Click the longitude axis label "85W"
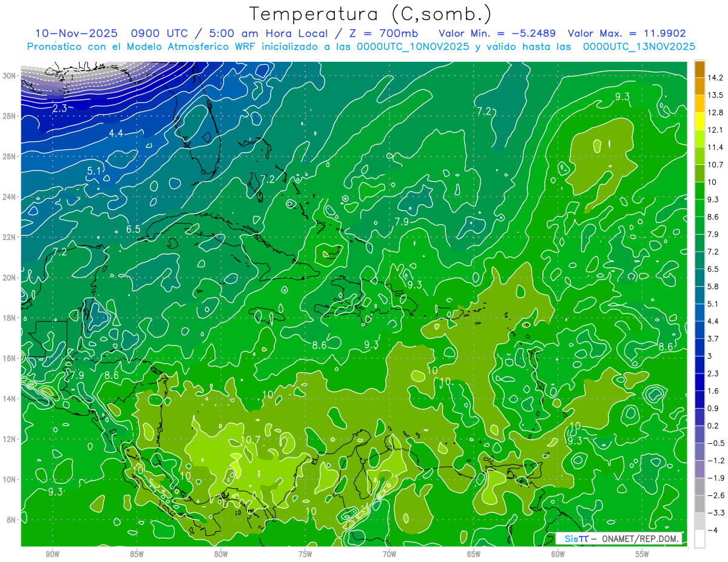The image size is (728, 562). (136, 554)
